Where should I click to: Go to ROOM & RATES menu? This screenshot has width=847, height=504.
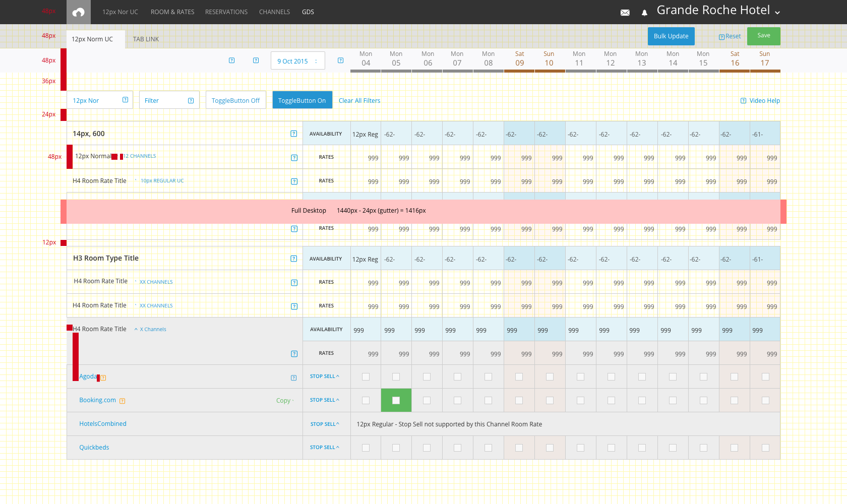(172, 12)
